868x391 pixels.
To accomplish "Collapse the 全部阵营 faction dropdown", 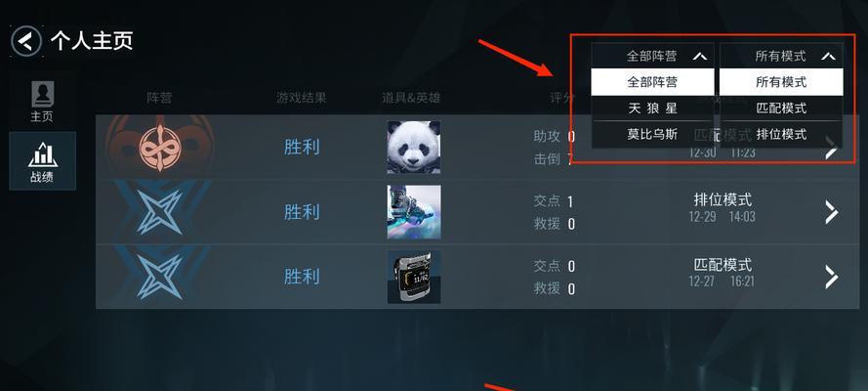I will [652, 56].
